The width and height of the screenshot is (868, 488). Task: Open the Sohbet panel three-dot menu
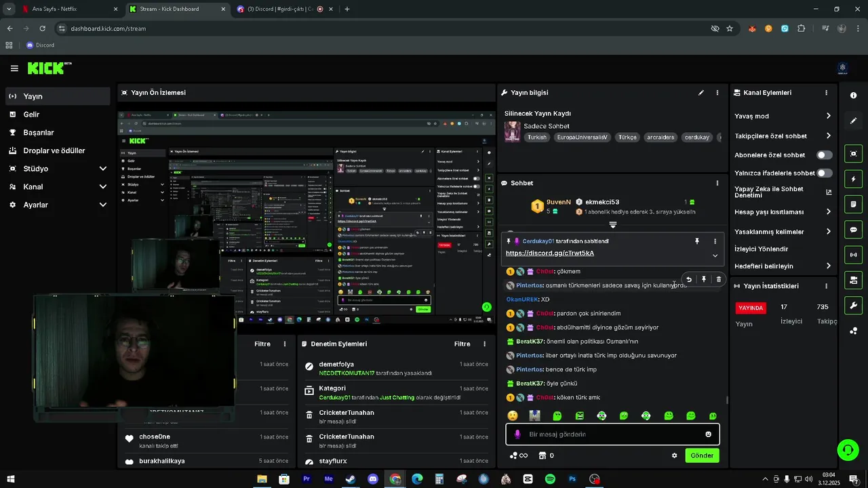(717, 183)
